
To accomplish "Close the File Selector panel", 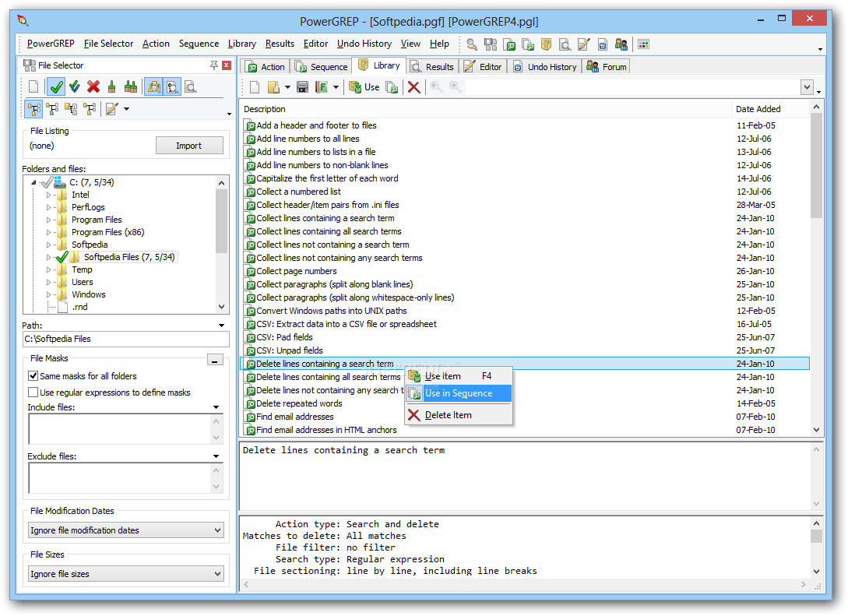I will pos(227,65).
